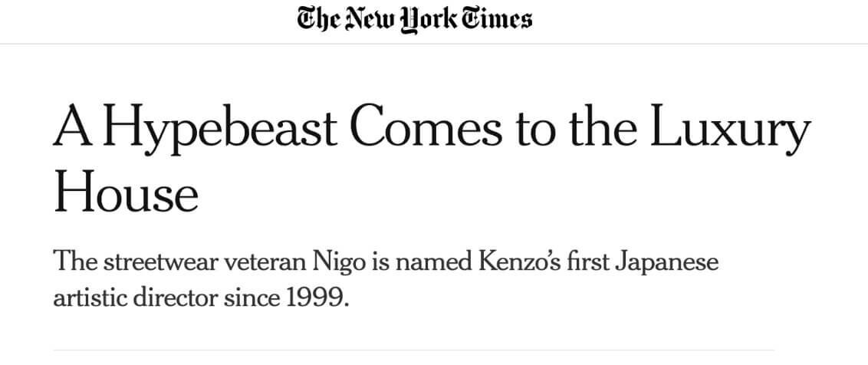This screenshot has height=365, width=868.
Task: Click the divider line below the summary
Action: point(413,350)
